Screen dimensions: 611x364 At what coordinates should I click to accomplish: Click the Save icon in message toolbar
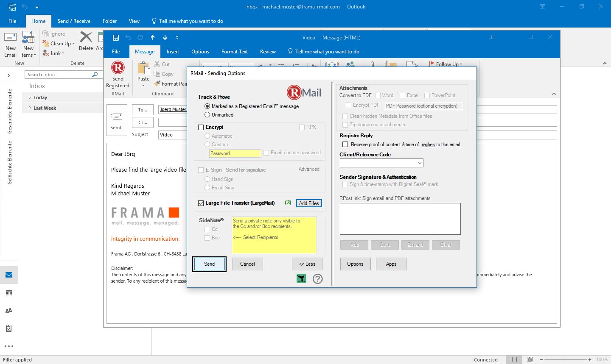pos(116,38)
